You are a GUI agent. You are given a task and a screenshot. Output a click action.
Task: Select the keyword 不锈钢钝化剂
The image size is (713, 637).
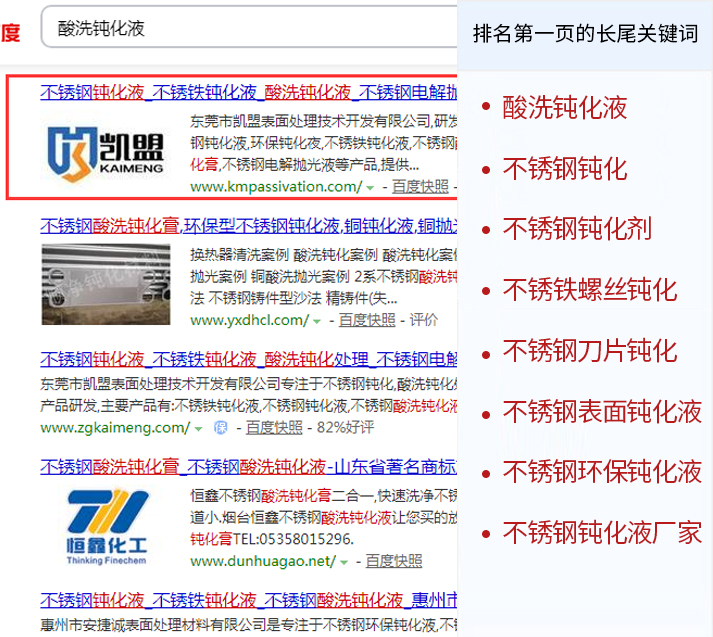click(577, 228)
